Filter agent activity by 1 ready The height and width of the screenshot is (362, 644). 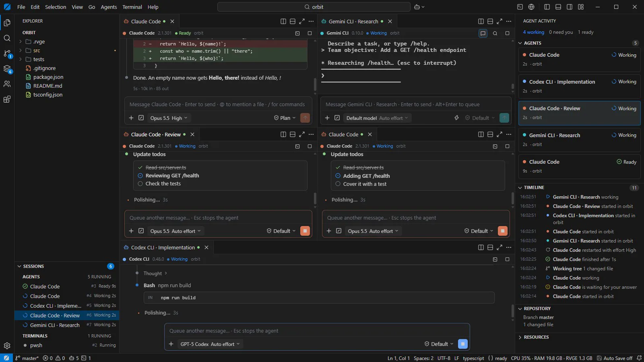point(586,32)
